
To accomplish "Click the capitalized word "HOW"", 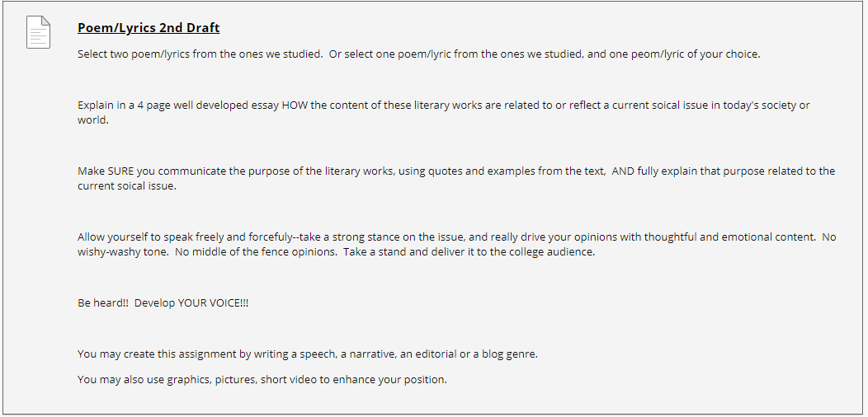I will (x=295, y=105).
